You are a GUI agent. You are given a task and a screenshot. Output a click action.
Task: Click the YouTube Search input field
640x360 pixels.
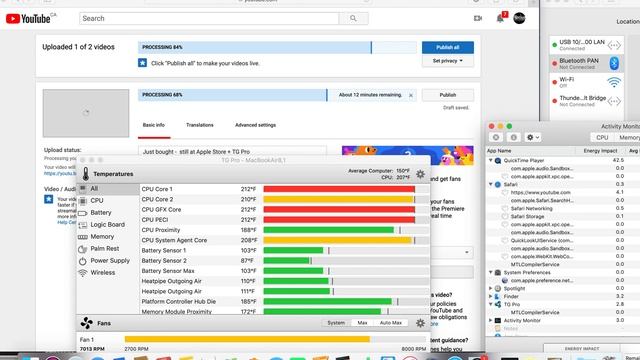[x=209, y=18]
